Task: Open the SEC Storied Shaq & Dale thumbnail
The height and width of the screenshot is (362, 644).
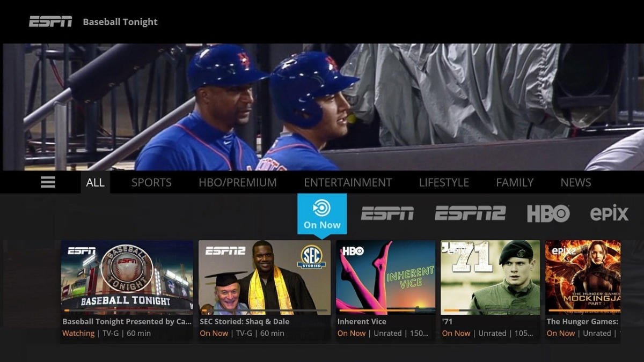Action: [x=264, y=277]
